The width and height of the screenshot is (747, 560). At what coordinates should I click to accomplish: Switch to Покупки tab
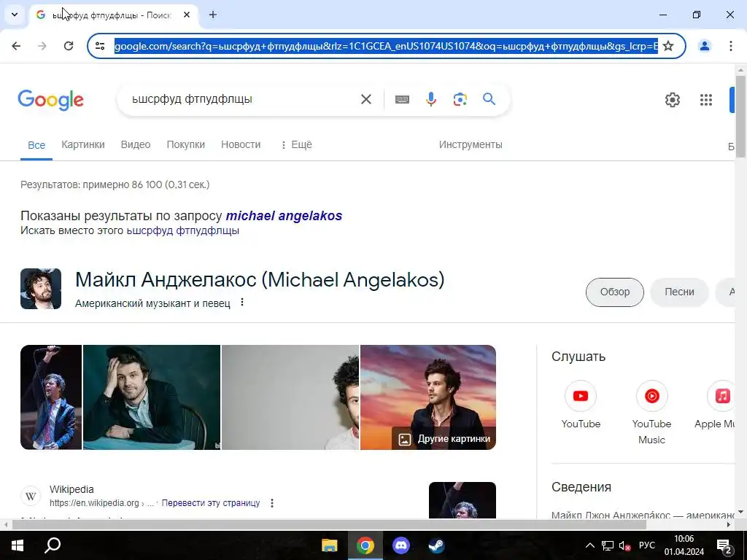[x=186, y=144]
